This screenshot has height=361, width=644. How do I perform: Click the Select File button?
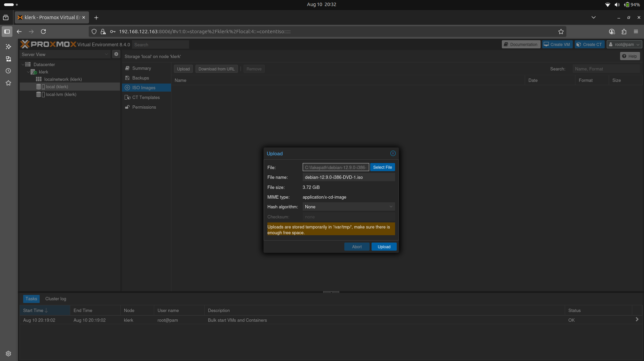tap(382, 167)
